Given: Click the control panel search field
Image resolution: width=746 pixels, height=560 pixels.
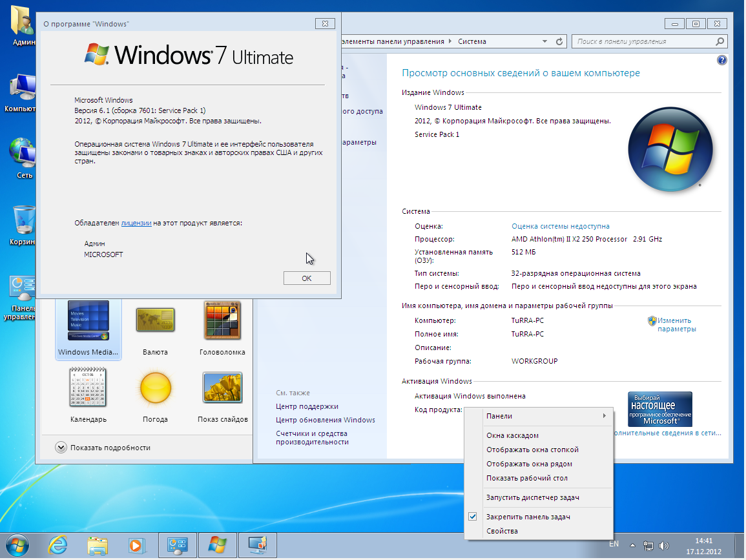Looking at the screenshot, I should point(643,41).
